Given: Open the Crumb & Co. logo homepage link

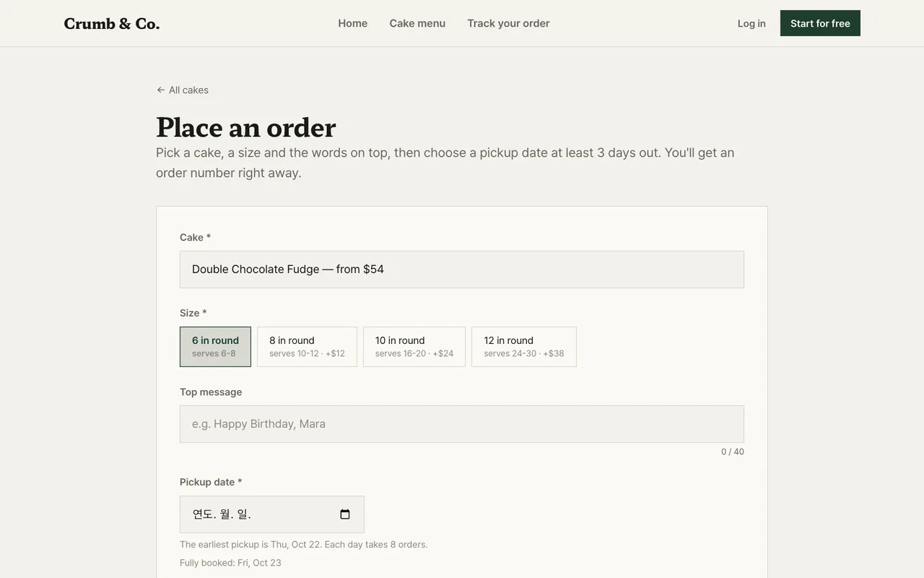Looking at the screenshot, I should (x=112, y=23).
